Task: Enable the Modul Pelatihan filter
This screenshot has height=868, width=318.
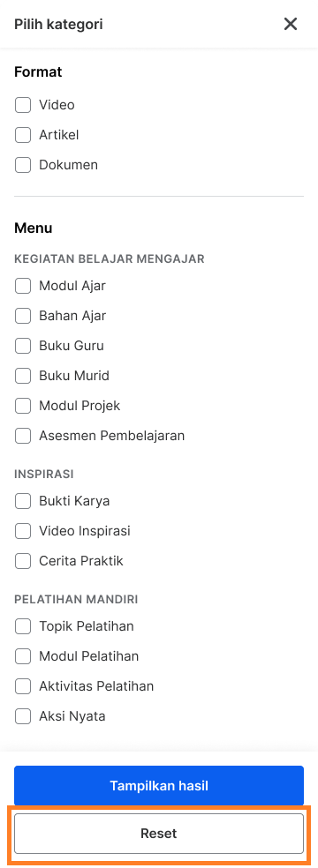Action: [x=23, y=656]
